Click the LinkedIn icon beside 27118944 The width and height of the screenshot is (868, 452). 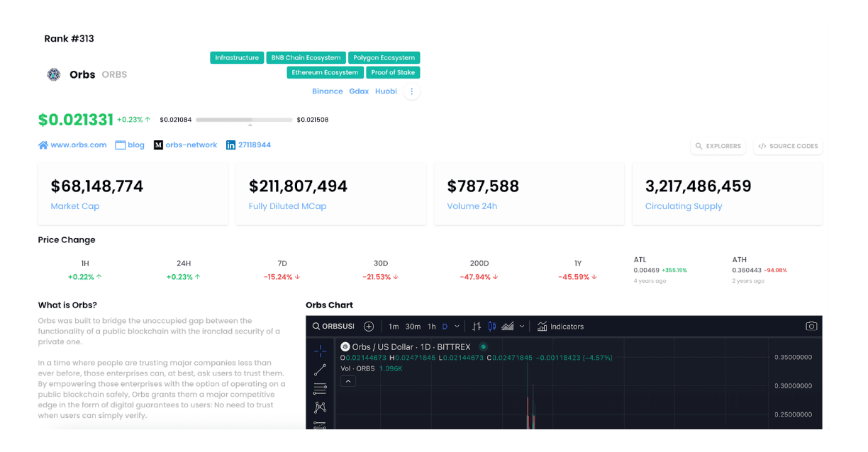[x=230, y=145]
